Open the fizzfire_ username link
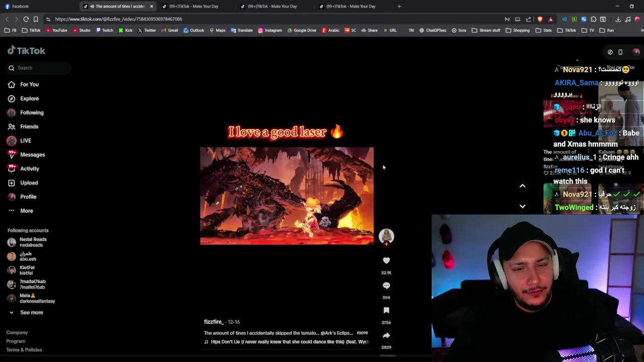Image resolution: width=644 pixels, height=362 pixels. pyautogui.click(x=213, y=322)
